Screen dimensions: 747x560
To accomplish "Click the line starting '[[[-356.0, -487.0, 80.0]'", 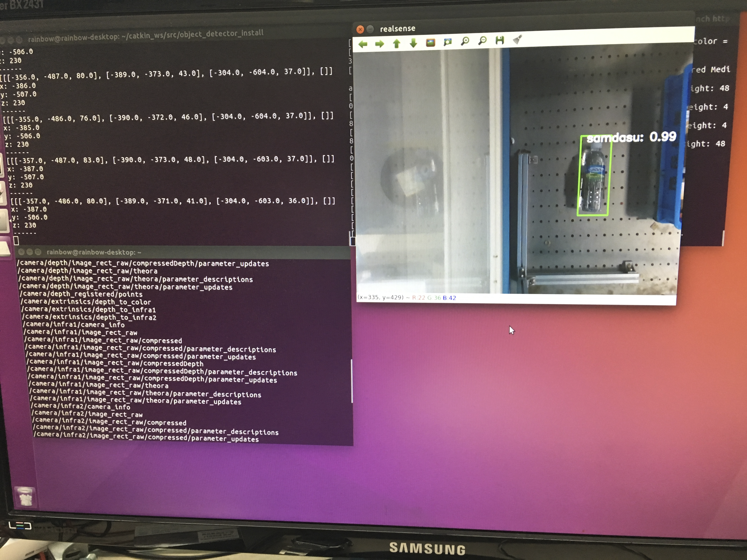I will point(166,74).
